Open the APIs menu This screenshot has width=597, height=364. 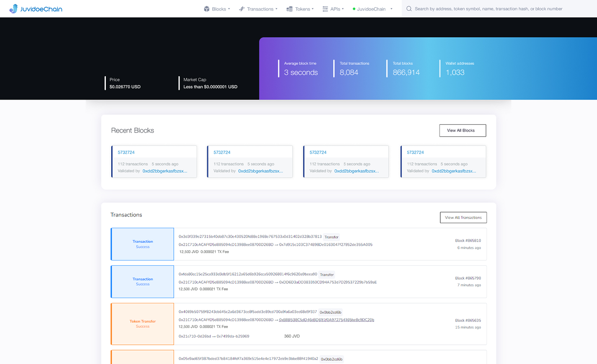[335, 9]
